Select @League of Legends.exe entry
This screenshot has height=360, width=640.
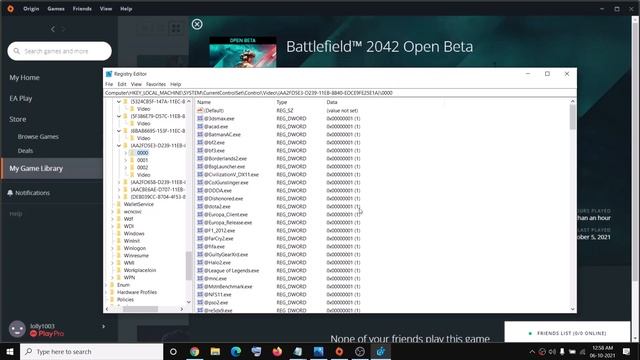click(x=231, y=271)
